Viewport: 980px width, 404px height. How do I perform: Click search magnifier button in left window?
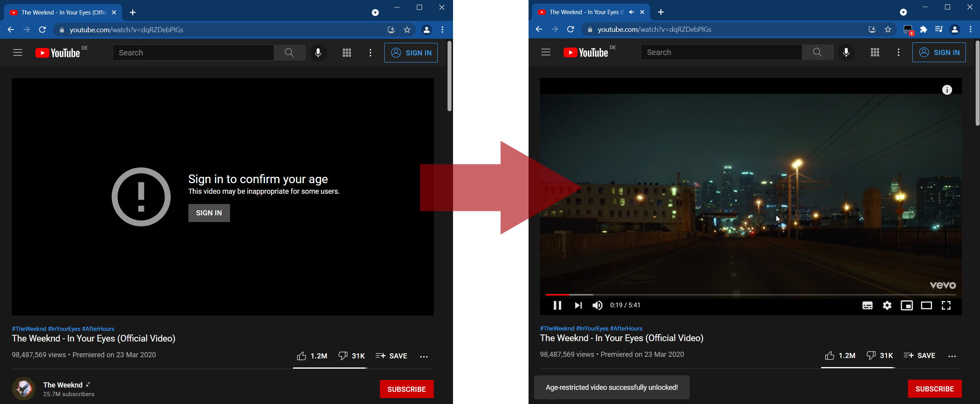click(x=289, y=53)
